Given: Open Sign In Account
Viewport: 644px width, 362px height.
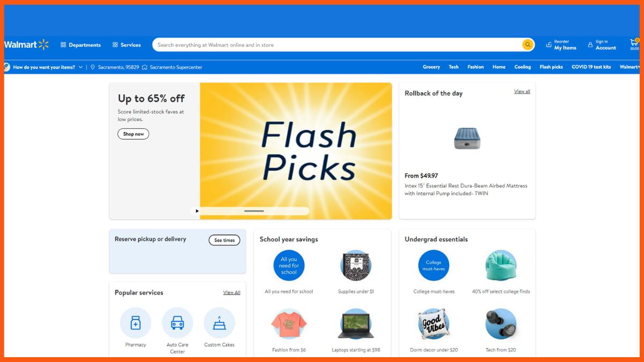Looking at the screenshot, I should [x=602, y=45].
